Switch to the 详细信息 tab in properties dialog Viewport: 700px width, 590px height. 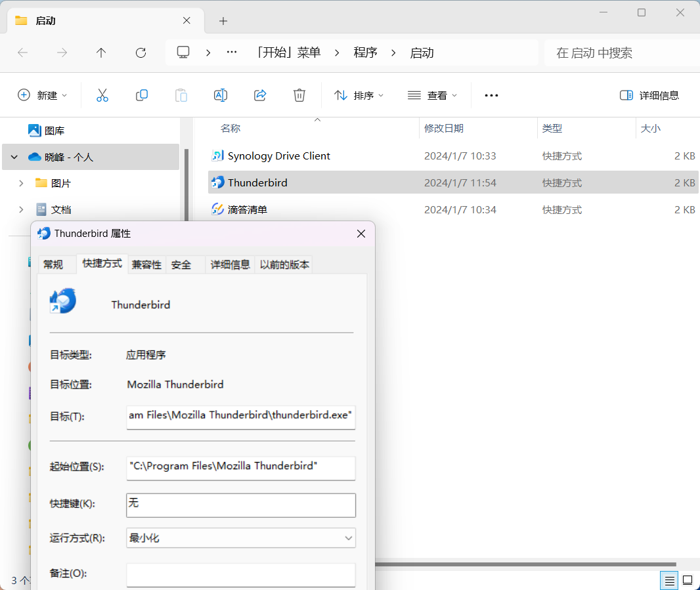point(230,264)
